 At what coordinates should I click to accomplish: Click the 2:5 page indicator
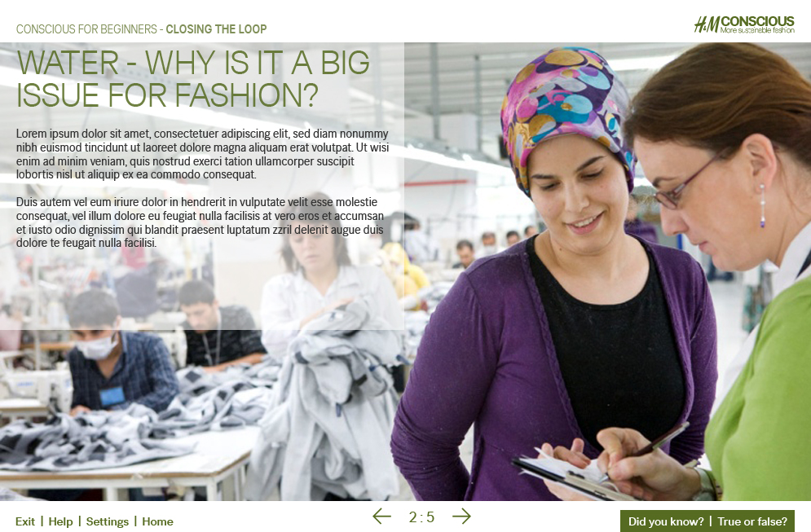point(421,517)
